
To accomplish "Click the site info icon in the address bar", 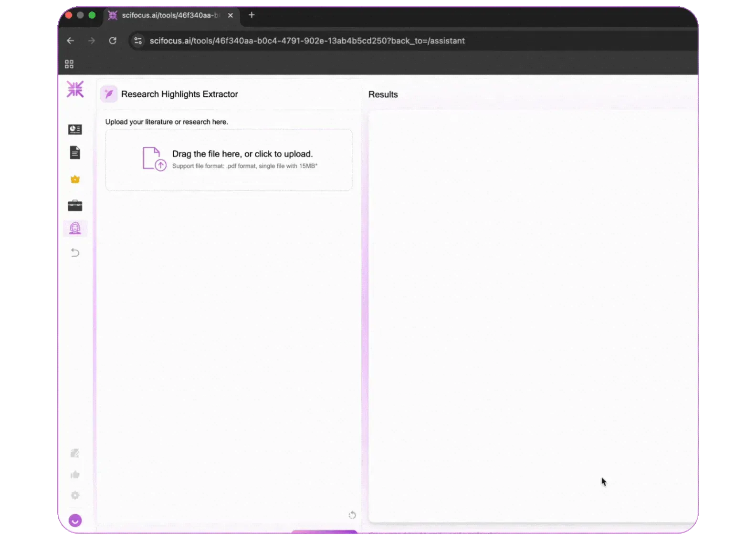I will click(138, 41).
